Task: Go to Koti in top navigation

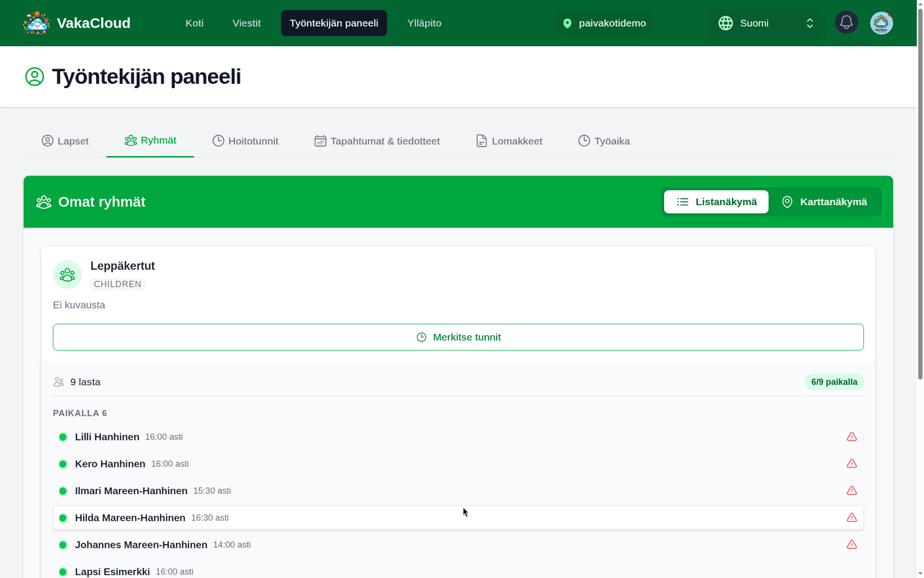Action: click(194, 23)
